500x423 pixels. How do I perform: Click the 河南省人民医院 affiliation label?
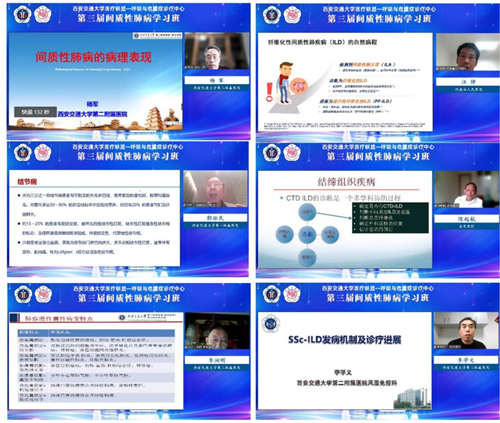[468, 90]
